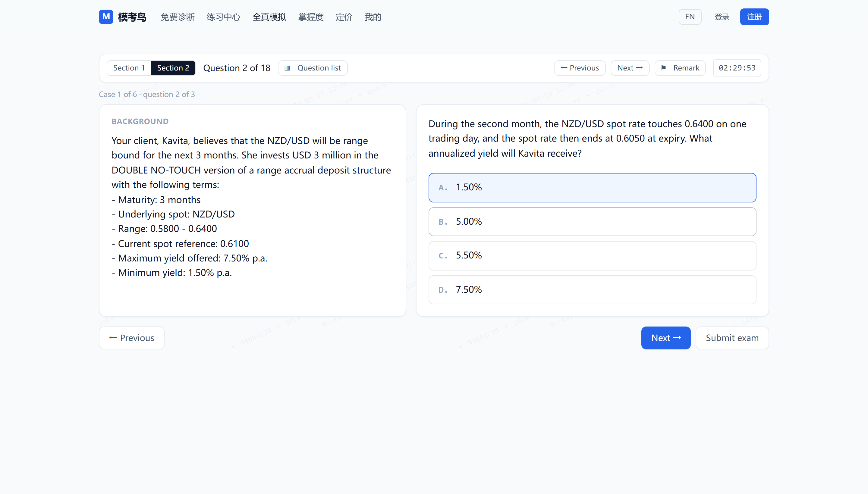Viewport: 868px width, 494px height.
Task: Click the 'Range: 0.5800 - 0.6400' line
Action: click(x=164, y=229)
